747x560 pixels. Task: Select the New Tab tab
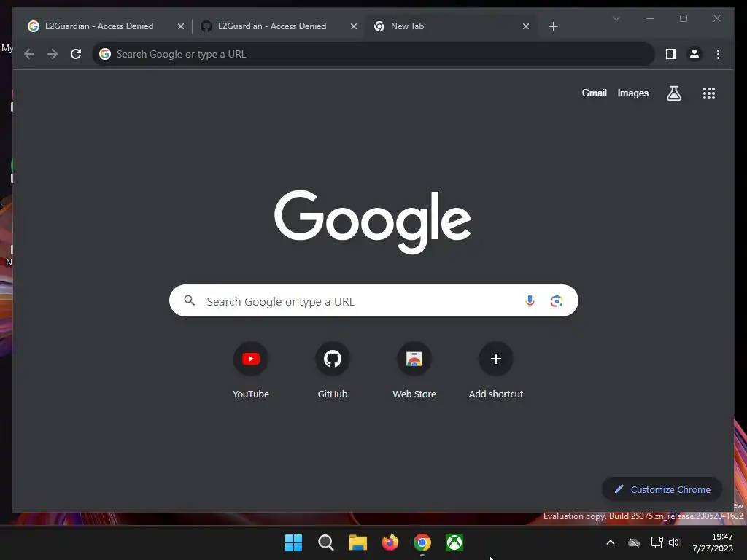[x=451, y=26]
